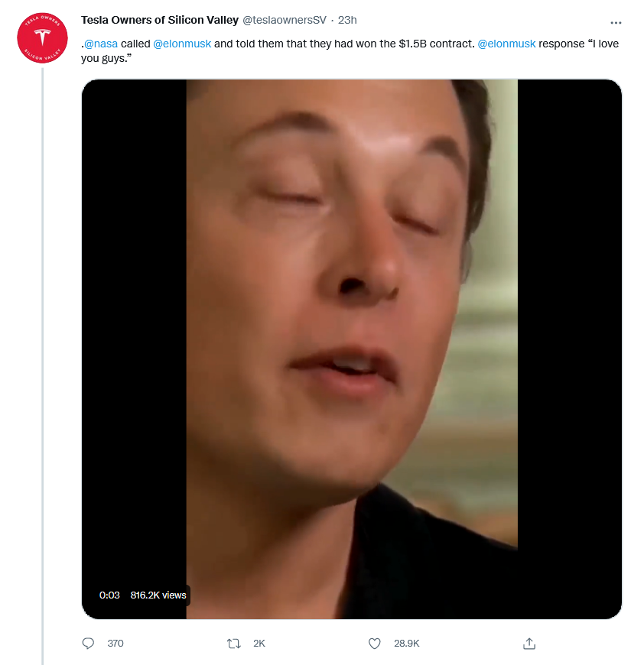Click the @elonmusk mention before "response"
The image size is (644, 665).
(506, 44)
